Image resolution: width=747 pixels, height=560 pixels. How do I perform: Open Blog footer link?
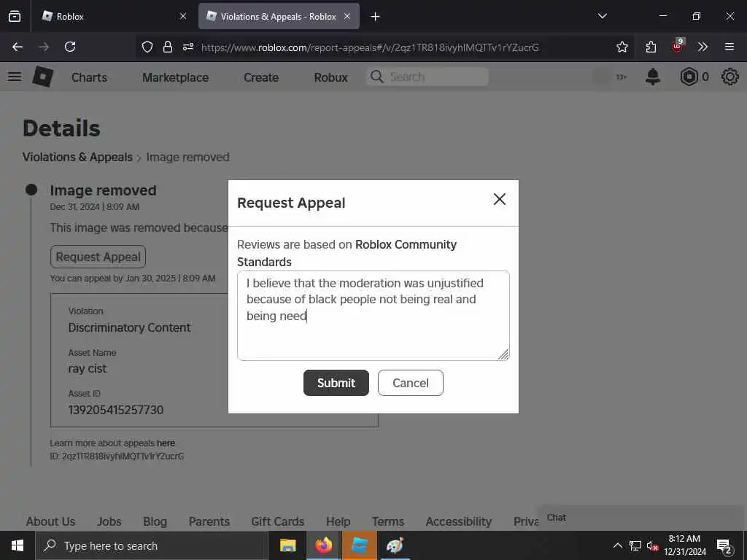coord(155,521)
